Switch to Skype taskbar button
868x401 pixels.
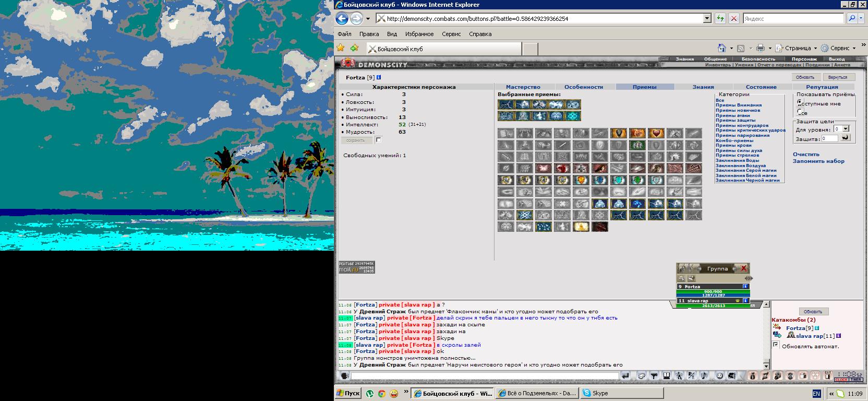tap(622, 393)
